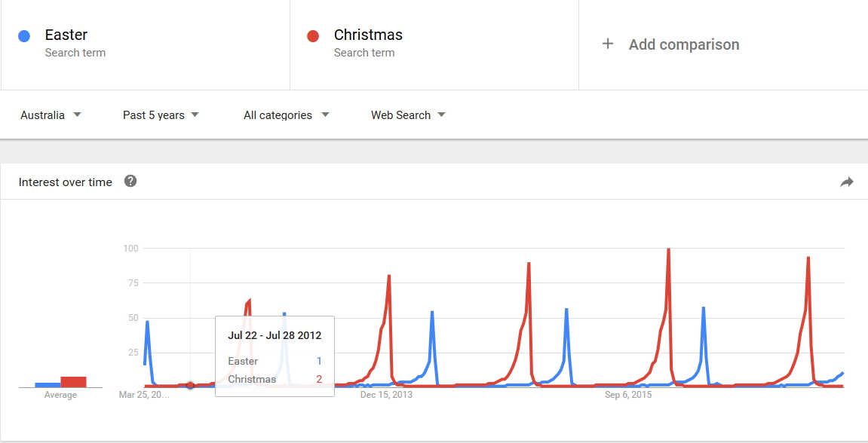
Task: Click the tallest red Christmas peak
Action: 669,250
